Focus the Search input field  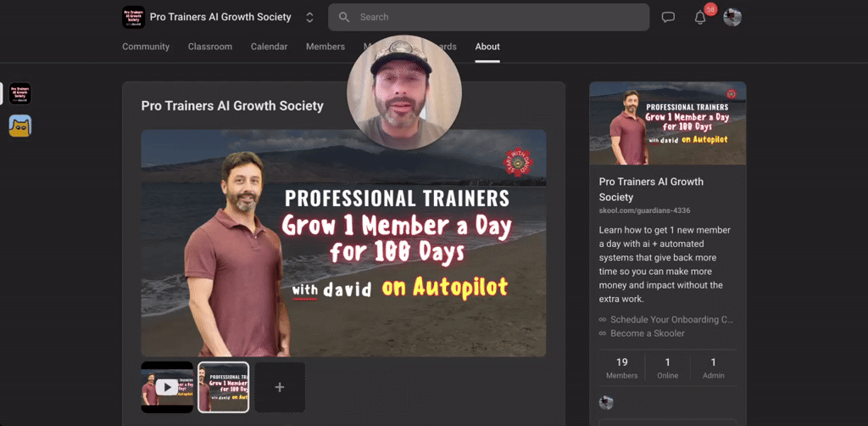[489, 17]
